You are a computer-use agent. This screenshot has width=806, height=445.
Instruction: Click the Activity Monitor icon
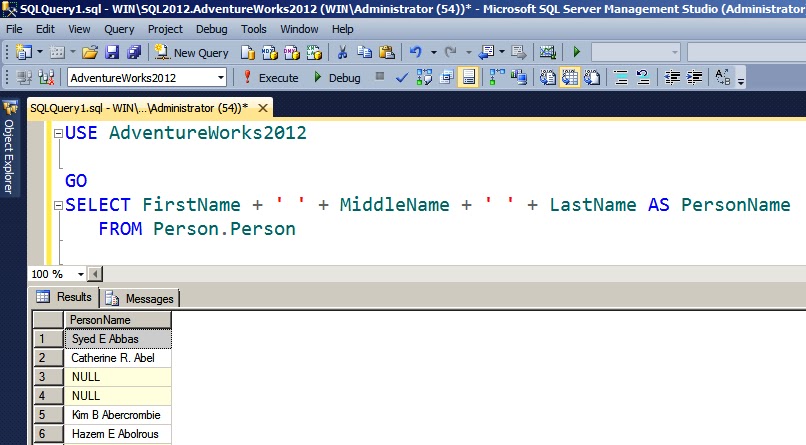(x=547, y=52)
